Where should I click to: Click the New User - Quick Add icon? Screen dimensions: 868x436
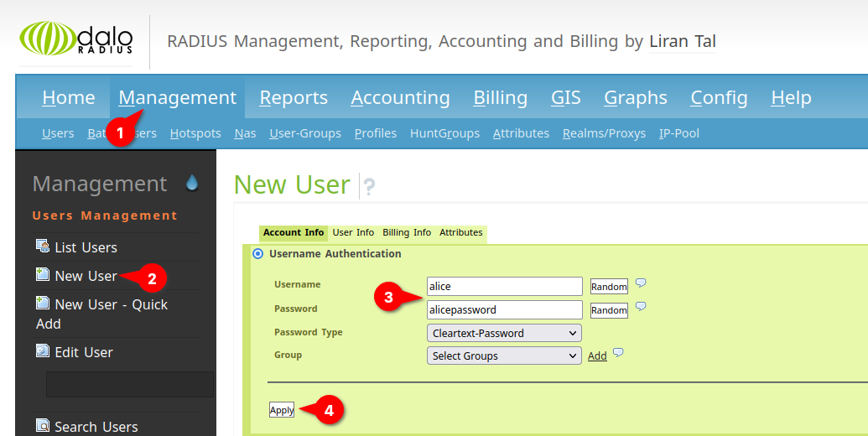pyautogui.click(x=43, y=304)
